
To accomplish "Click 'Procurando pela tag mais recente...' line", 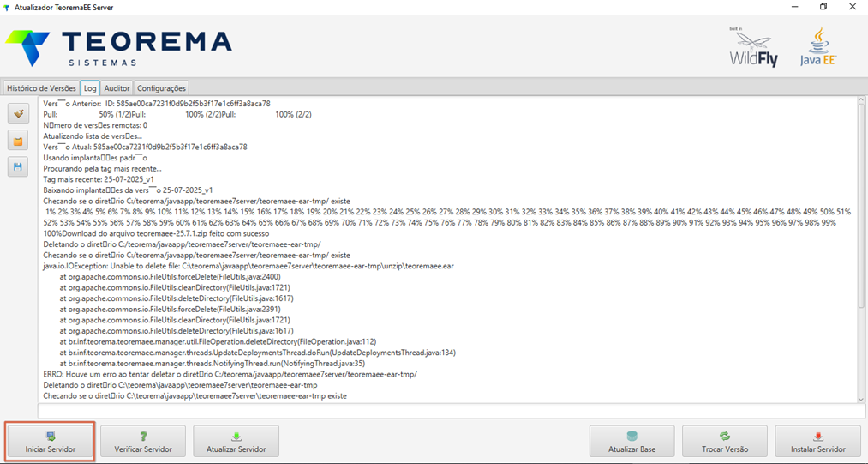I will tap(103, 168).
